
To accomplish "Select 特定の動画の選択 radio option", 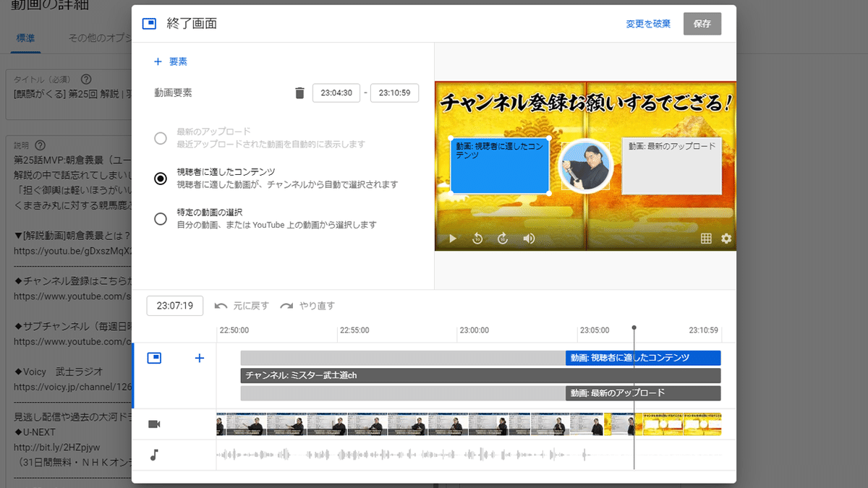I will click(161, 219).
